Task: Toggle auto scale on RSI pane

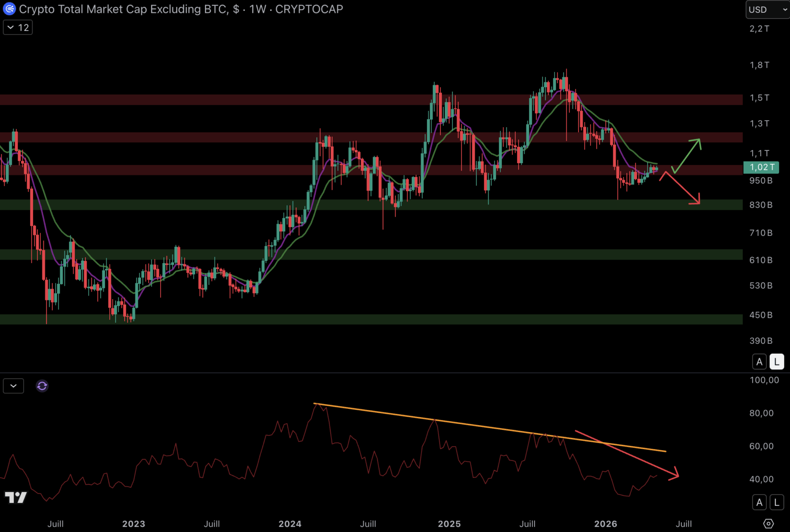Action: (x=759, y=502)
